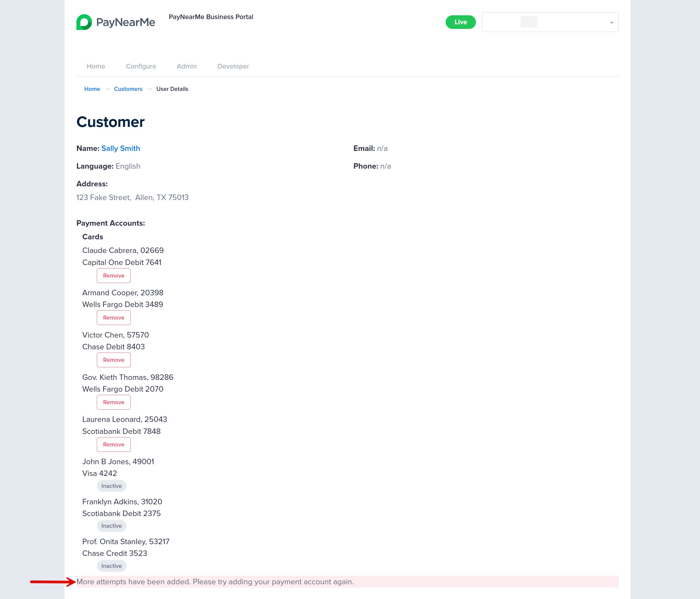Remove Wells Fargo Debit 3489 card
The width and height of the screenshot is (700, 599).
click(x=114, y=318)
